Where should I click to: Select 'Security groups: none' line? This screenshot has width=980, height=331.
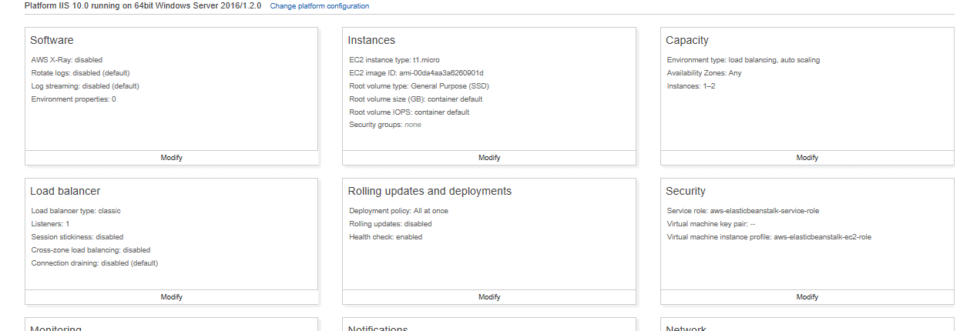tap(385, 125)
